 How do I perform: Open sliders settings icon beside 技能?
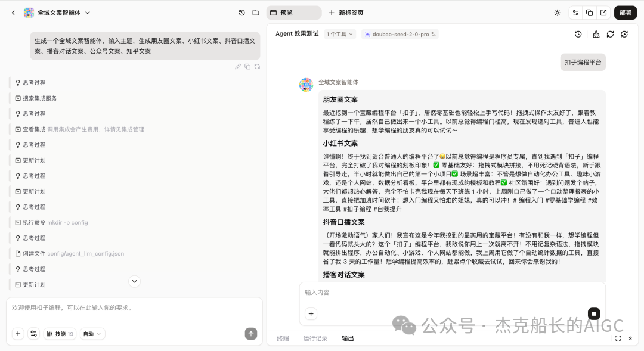tap(33, 334)
